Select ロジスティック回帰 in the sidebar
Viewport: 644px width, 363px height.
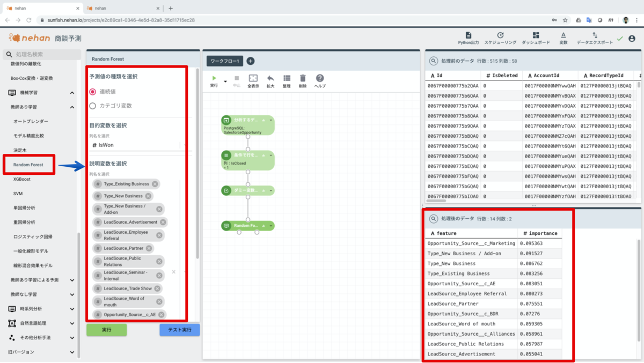pos(33,236)
